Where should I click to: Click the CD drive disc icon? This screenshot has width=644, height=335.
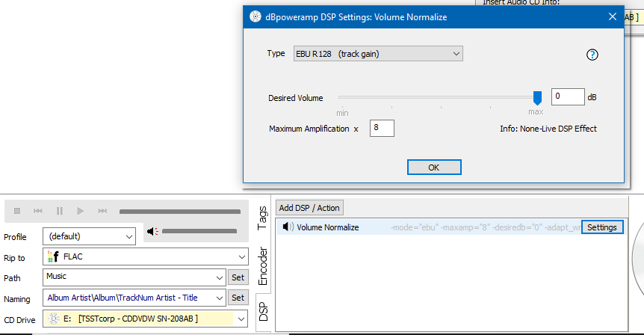53,319
